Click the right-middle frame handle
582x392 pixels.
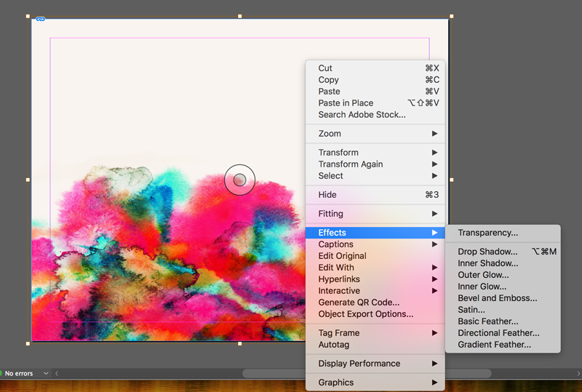(451, 180)
